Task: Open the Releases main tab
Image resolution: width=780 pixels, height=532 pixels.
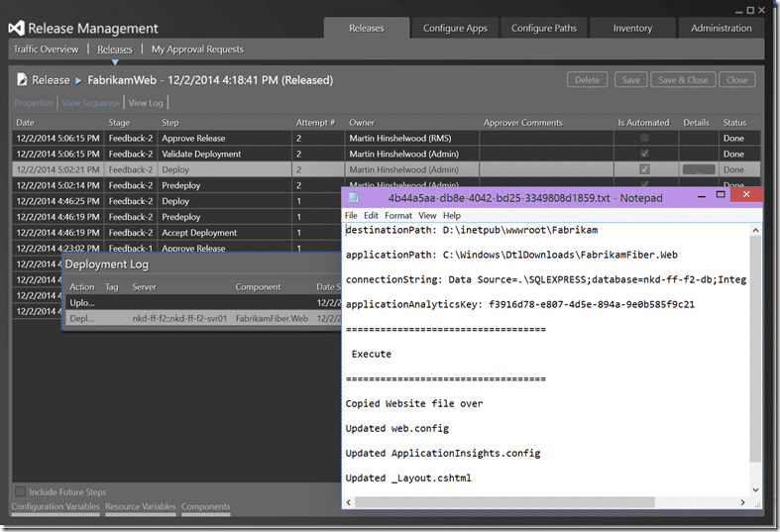Action: tap(367, 28)
